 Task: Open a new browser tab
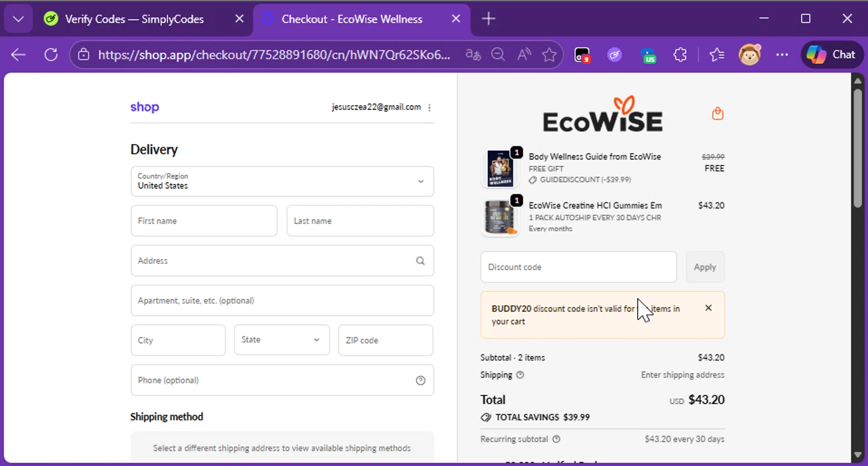coord(488,19)
